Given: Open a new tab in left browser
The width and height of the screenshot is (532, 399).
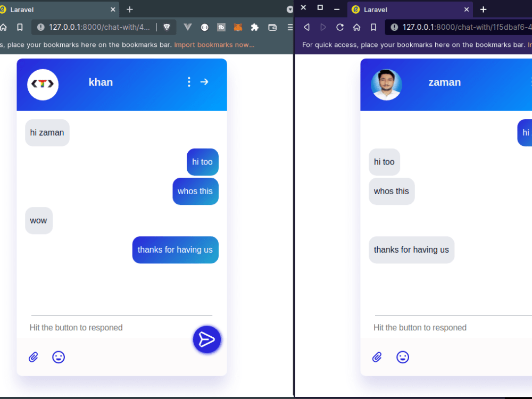Looking at the screenshot, I should pos(130,10).
